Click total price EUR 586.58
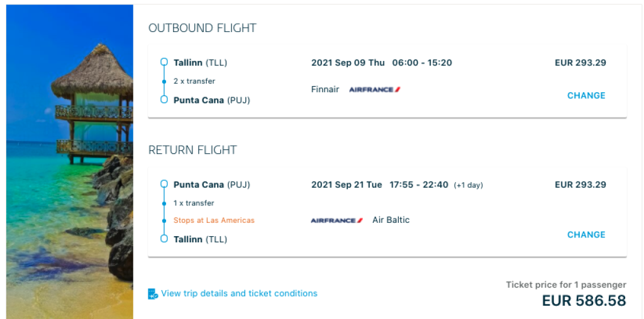 [584, 301]
